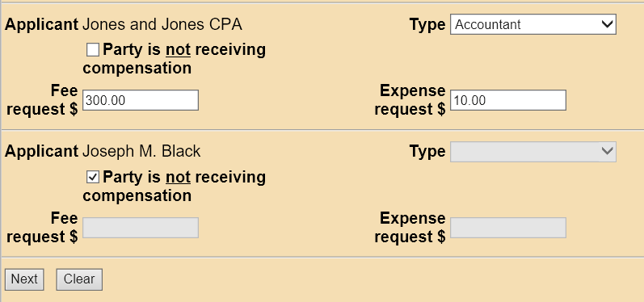Click the Clear button
Viewport: 644px width, 302px height.
[x=79, y=279]
